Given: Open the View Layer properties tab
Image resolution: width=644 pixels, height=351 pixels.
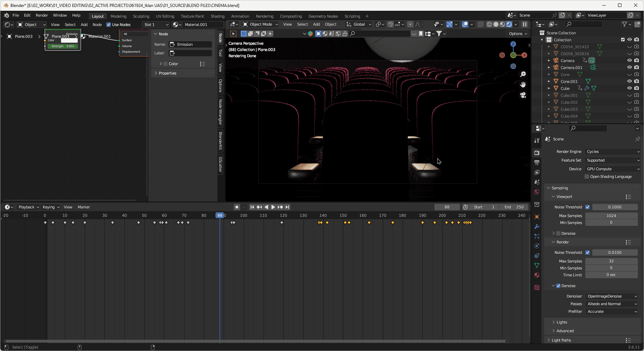Looking at the screenshot, I should 537,172.
